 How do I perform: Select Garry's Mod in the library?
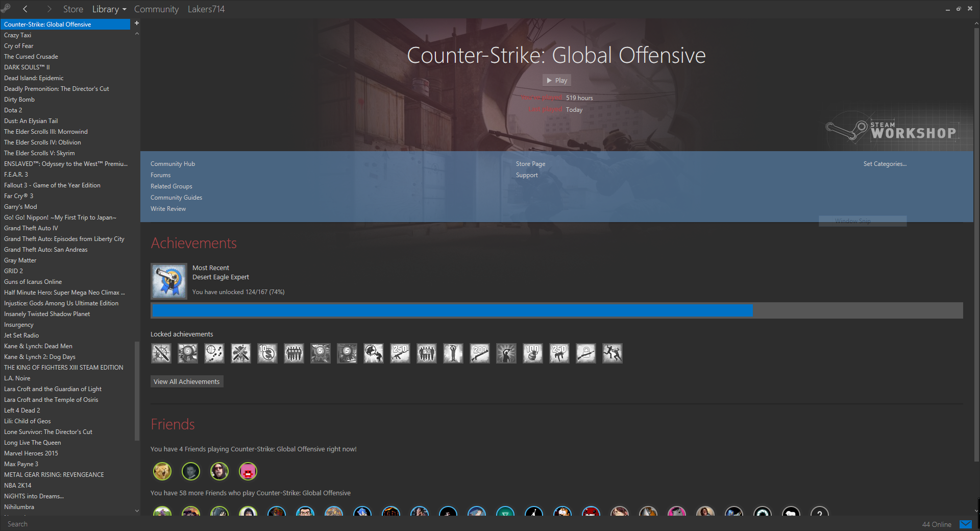pyautogui.click(x=65, y=207)
